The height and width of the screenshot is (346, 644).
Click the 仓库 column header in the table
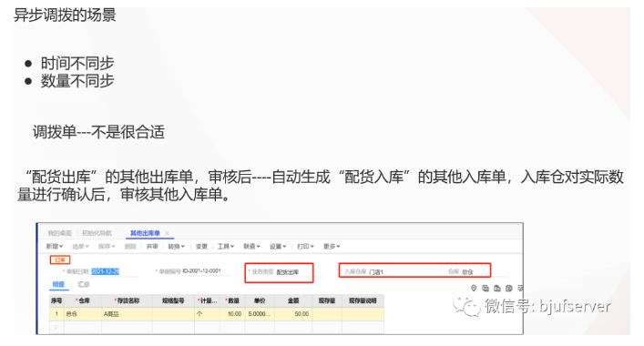point(83,300)
